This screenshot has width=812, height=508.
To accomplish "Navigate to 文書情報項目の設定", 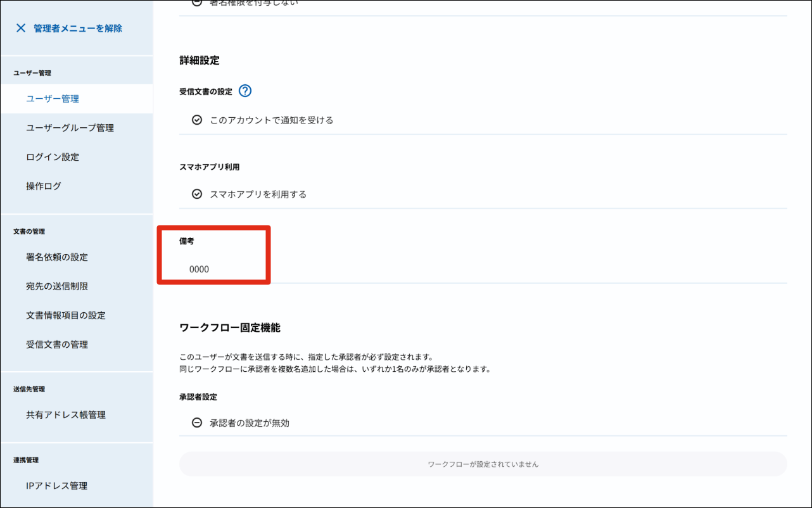I will pyautogui.click(x=66, y=315).
